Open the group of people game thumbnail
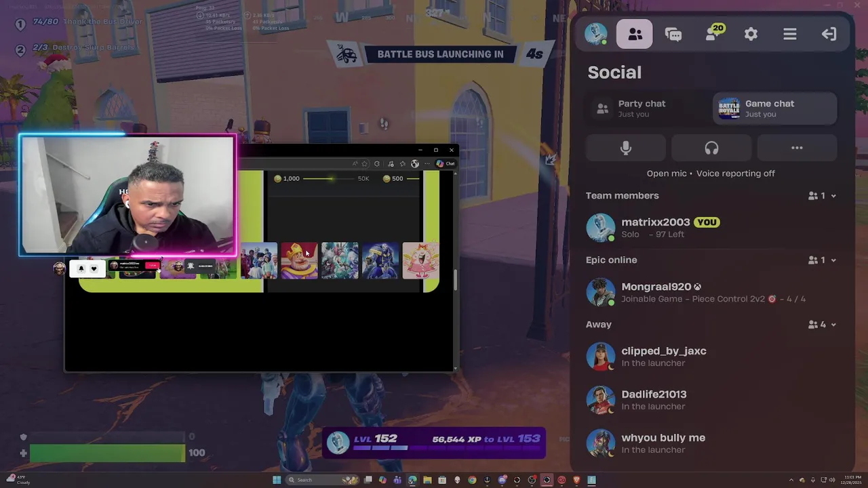 click(x=259, y=260)
